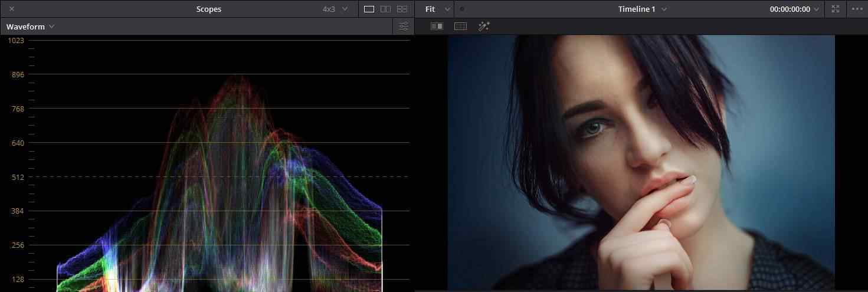Toggle the image wipe mode
The height and width of the screenshot is (292, 868).
pos(437,26)
